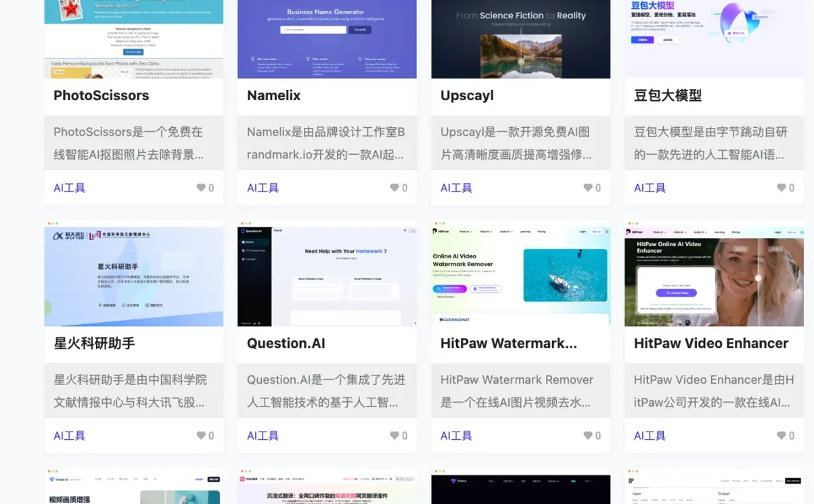Click the heart icon on Question.AI card
814x504 pixels.
[392, 435]
